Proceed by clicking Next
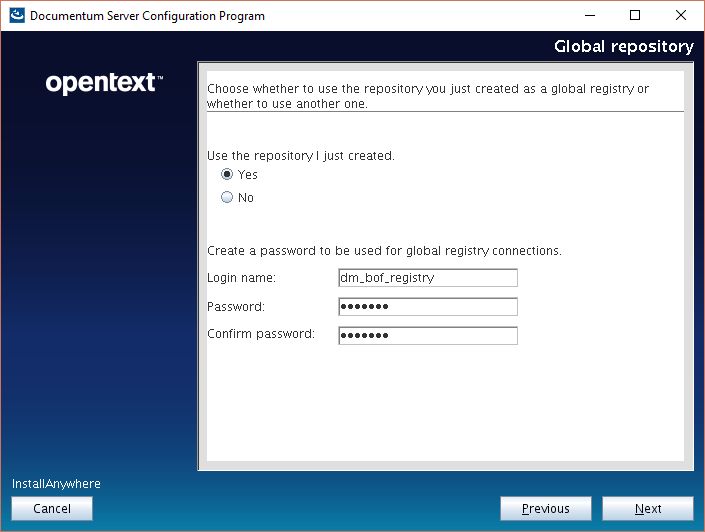Image resolution: width=705 pixels, height=532 pixels. click(648, 509)
